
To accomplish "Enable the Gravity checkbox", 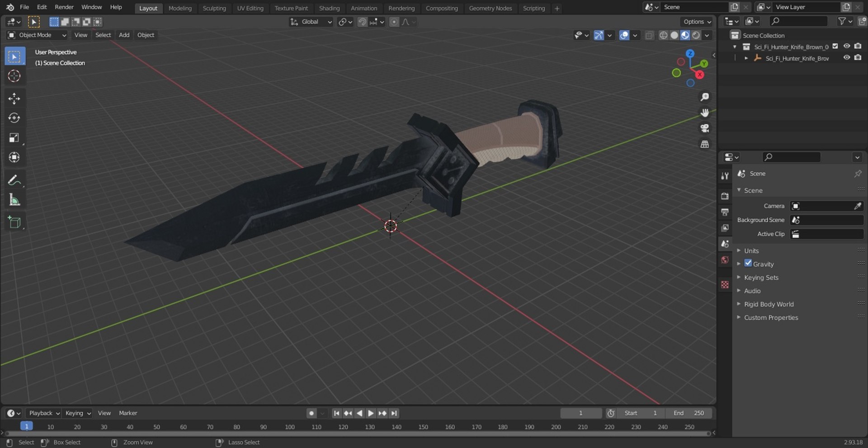I will tap(748, 263).
